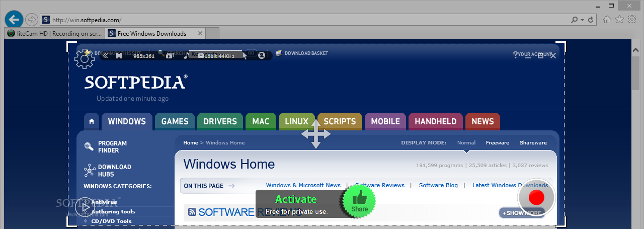Image resolution: width=644 pixels, height=229 pixels.
Task: Open Software Blog link
Action: pos(438,185)
